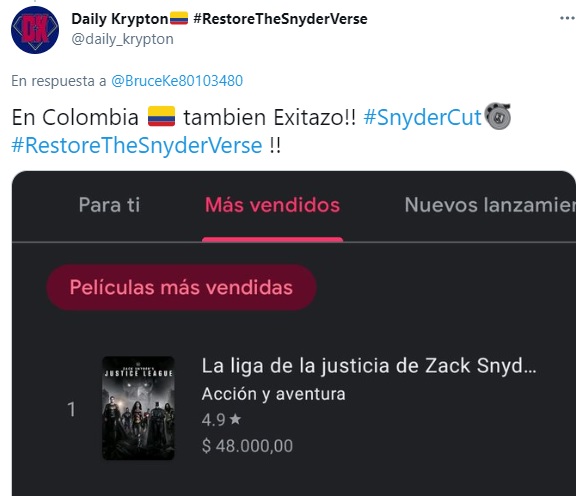Open the #SnyderCut hashtag link
The image size is (576, 496).
(422, 117)
